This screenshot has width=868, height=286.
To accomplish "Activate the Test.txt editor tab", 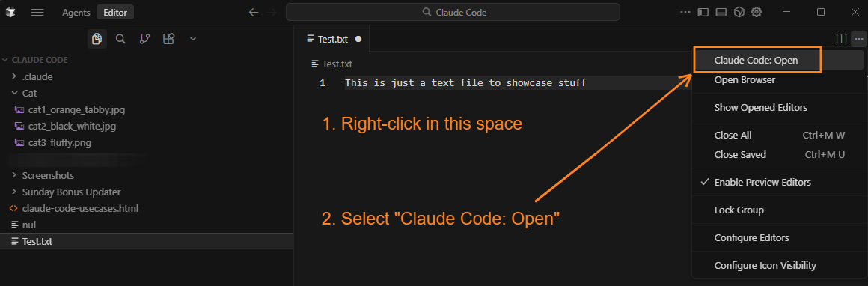I will (333, 39).
